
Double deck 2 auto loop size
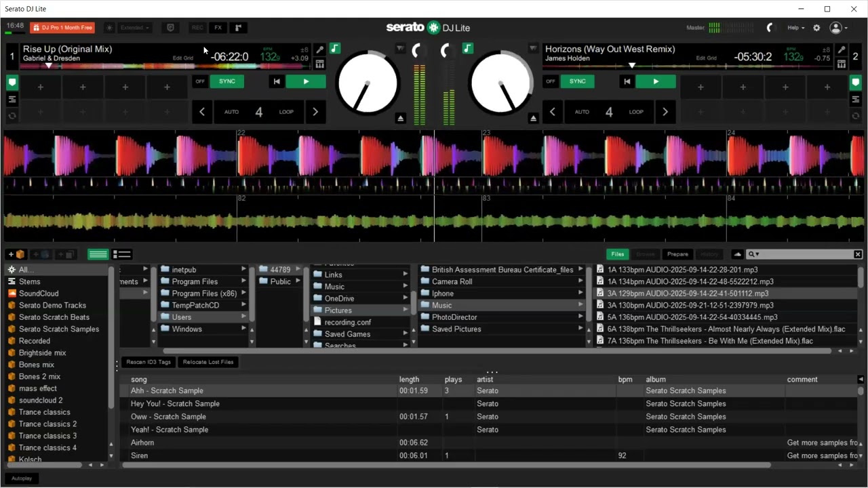coord(665,112)
